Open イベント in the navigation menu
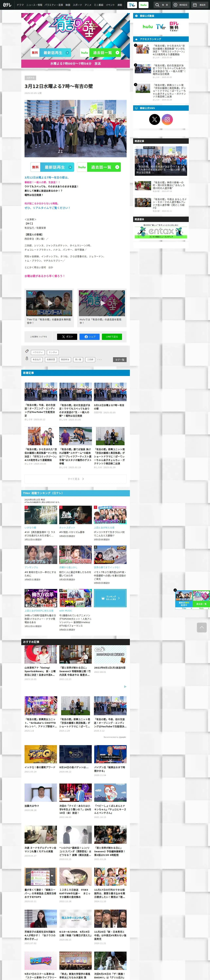The width and height of the screenshot is (210, 980). click(110, 5)
